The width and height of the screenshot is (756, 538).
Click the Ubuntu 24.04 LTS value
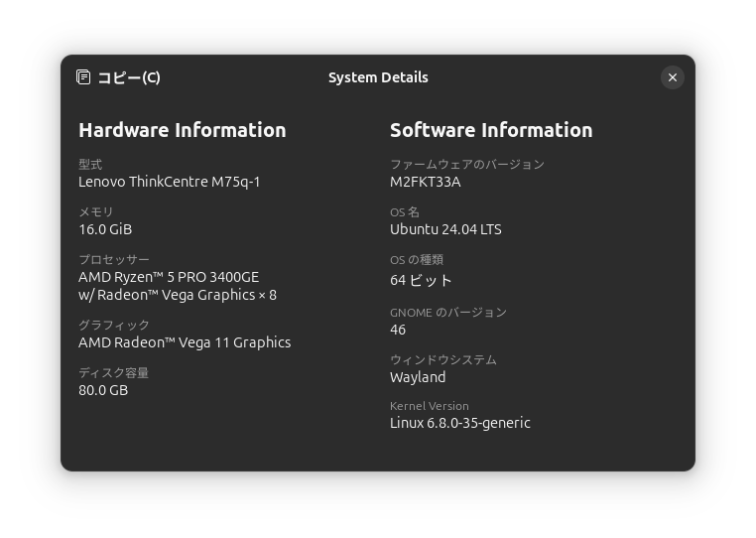tap(445, 229)
